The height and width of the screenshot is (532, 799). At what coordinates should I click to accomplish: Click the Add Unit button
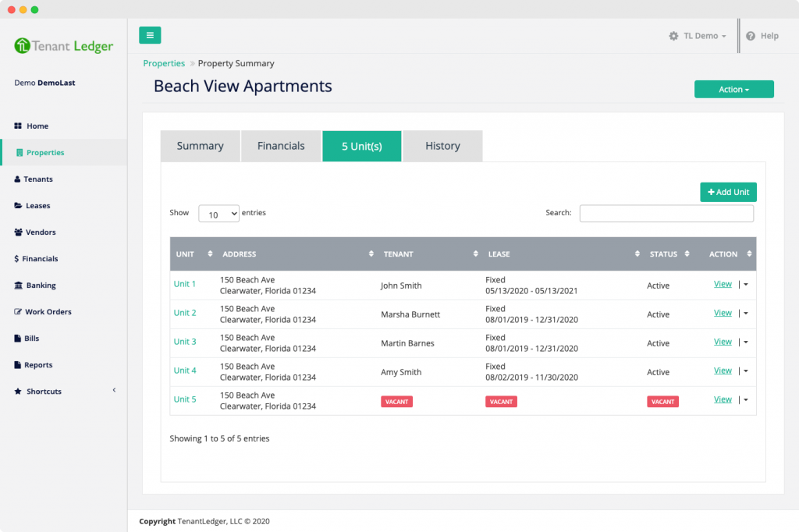point(727,192)
